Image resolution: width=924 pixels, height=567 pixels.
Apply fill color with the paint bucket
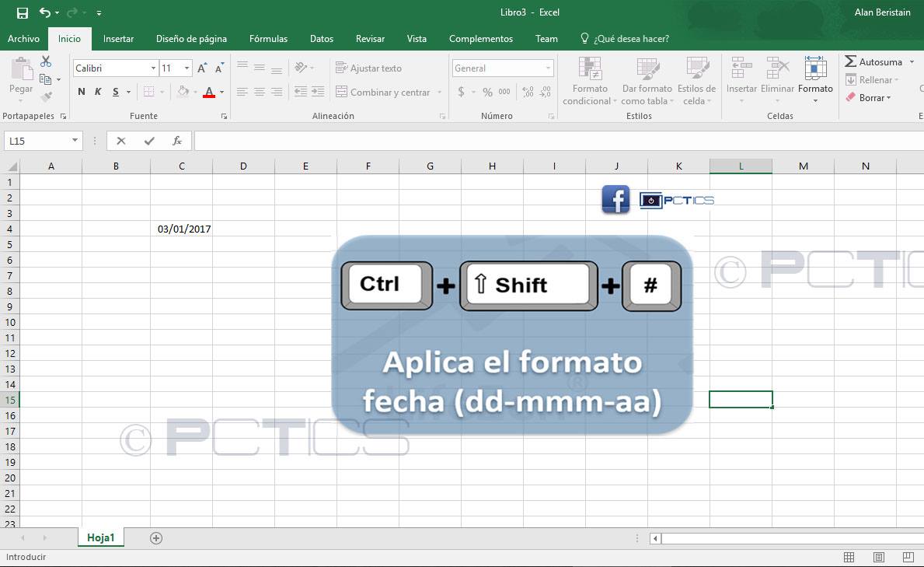click(x=183, y=92)
